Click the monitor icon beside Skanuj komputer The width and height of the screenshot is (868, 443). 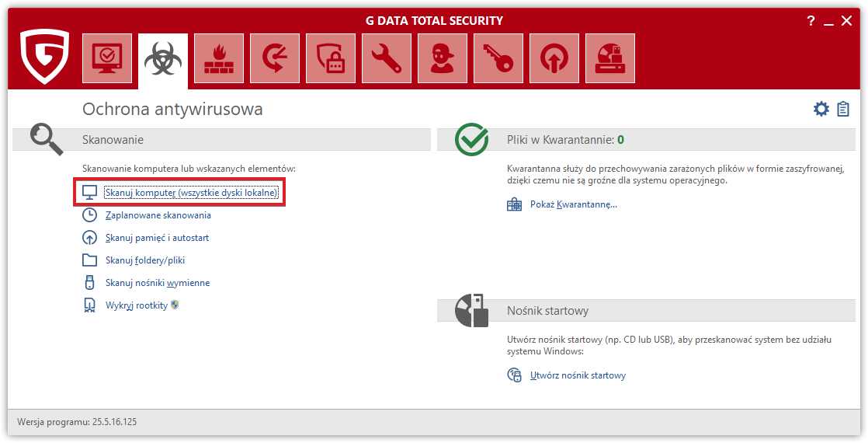tap(89, 193)
